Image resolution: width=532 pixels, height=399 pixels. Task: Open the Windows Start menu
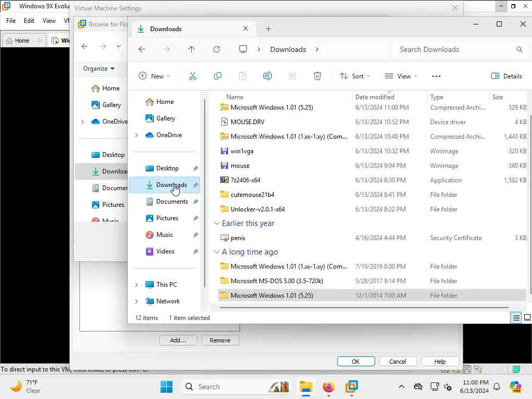point(166,387)
